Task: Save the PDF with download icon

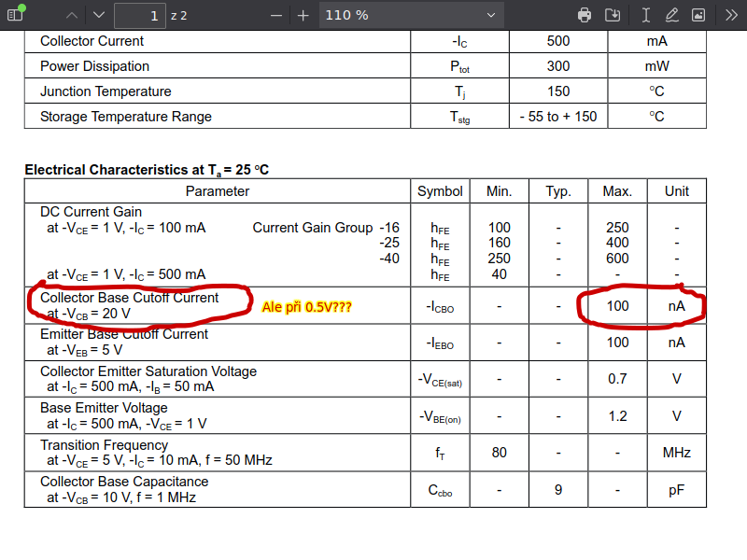Action: coord(613,15)
